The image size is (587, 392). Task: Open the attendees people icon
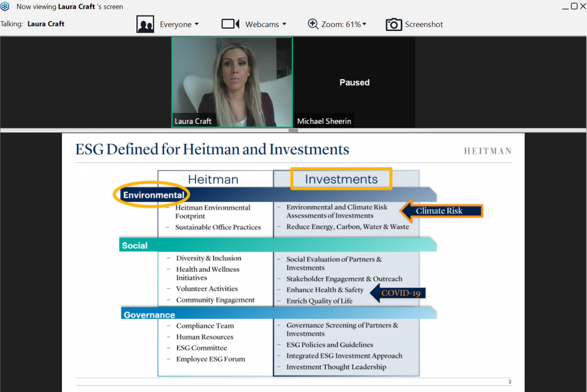coord(145,24)
